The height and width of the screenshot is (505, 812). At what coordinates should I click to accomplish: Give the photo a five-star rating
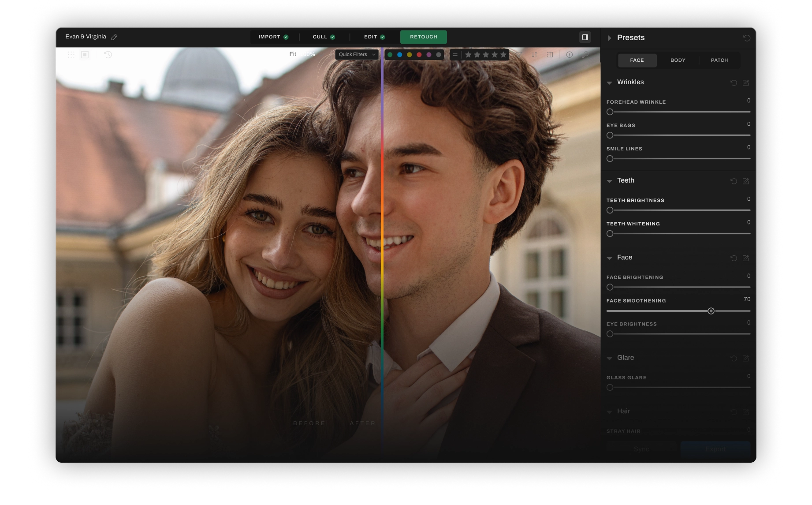click(x=503, y=55)
